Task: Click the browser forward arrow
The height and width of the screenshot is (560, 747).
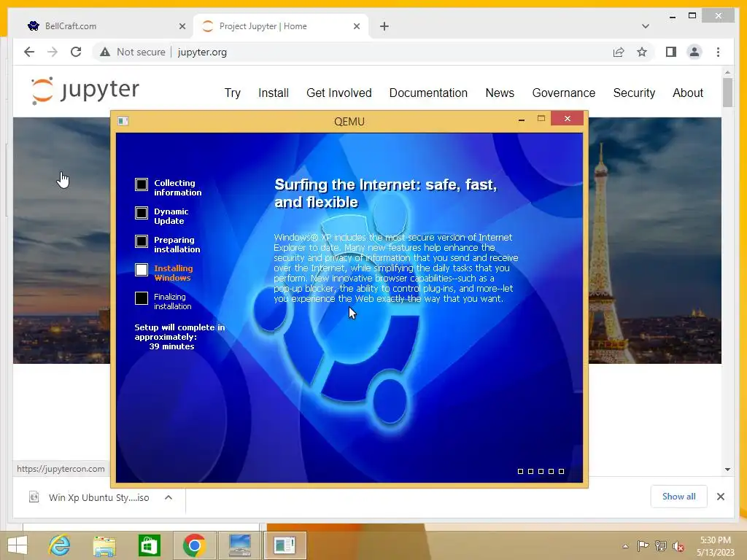Action: point(53,52)
